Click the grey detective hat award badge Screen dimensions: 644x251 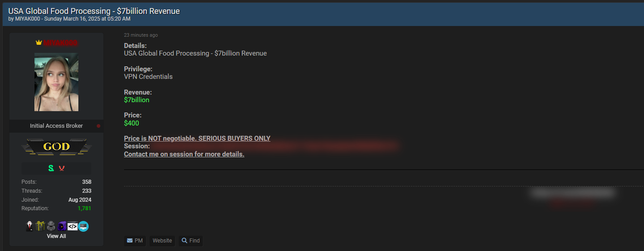(51, 226)
